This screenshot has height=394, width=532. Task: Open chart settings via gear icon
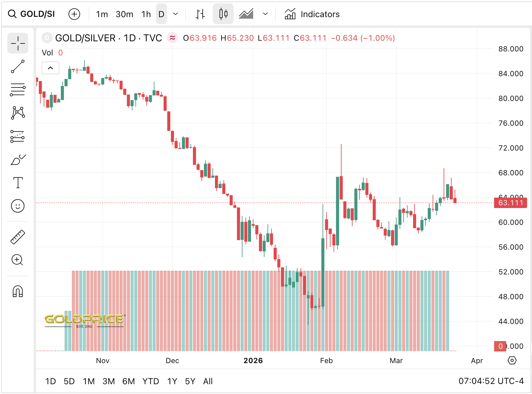pos(512,361)
